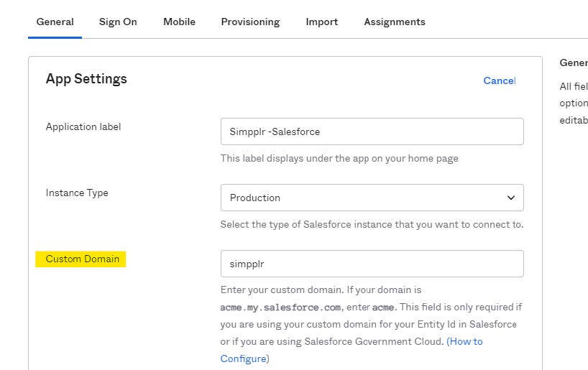Viewport: 588px width, 370px height.
Task: View the Assignments tab
Action: (395, 22)
